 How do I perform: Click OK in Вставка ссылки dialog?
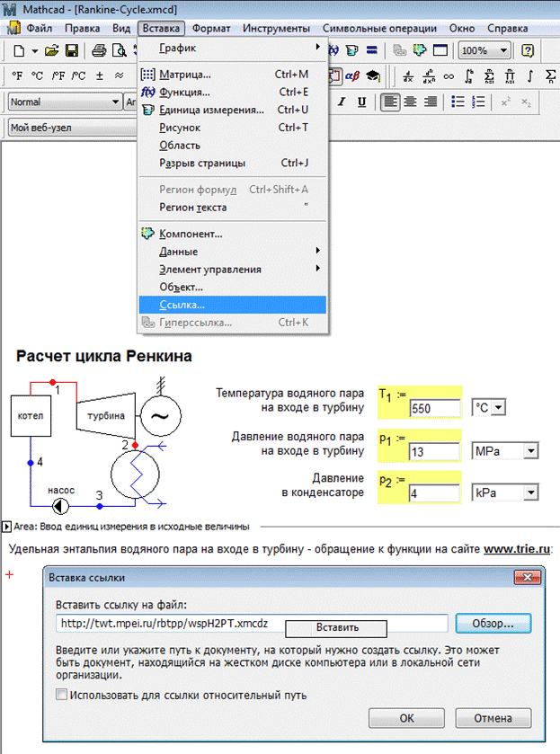[x=406, y=718]
